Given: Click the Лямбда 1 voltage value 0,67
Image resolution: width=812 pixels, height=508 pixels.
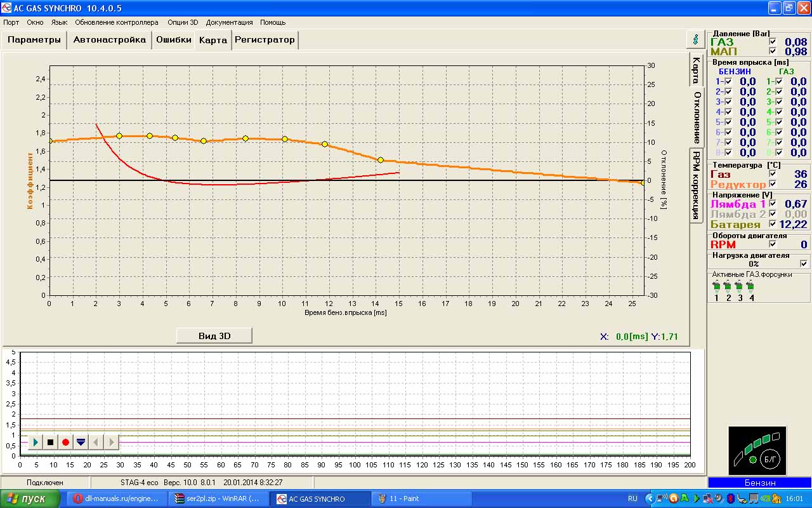Looking at the screenshot, I should (796, 204).
